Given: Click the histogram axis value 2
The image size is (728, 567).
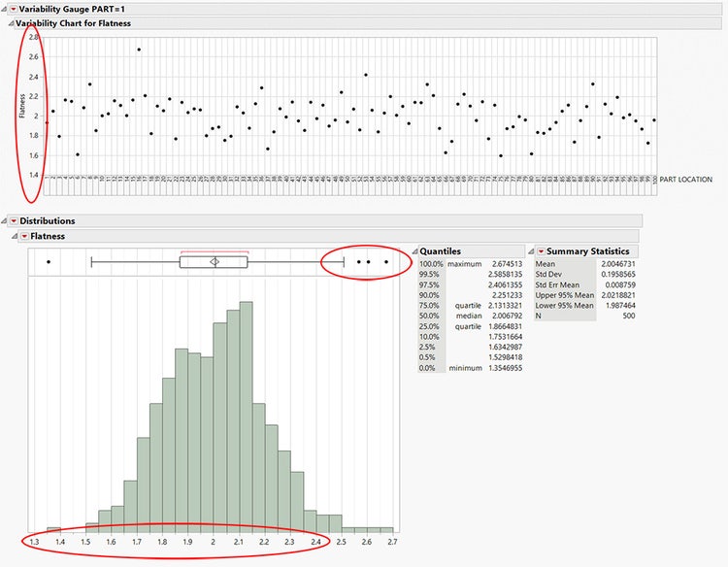Looking at the screenshot, I should [213, 541].
